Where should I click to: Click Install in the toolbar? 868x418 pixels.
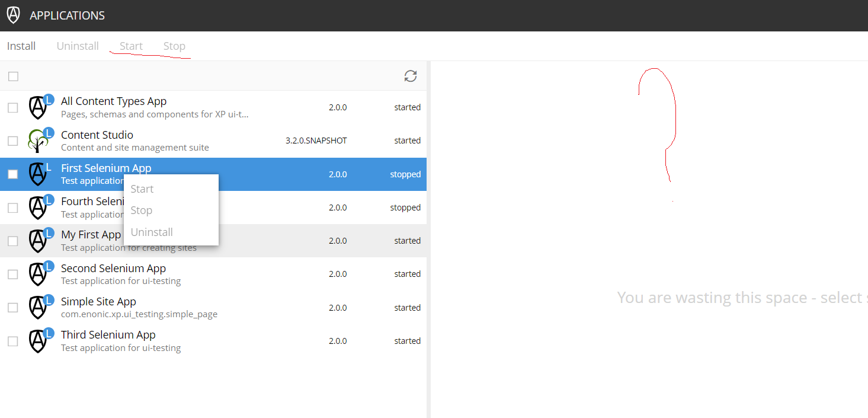[x=21, y=46]
